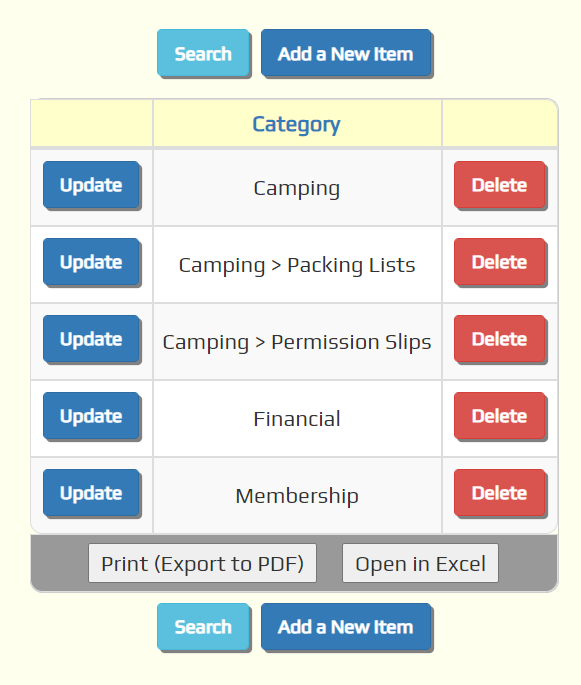Click the top Add a New Item button
The width and height of the screenshot is (581, 685).
click(346, 53)
